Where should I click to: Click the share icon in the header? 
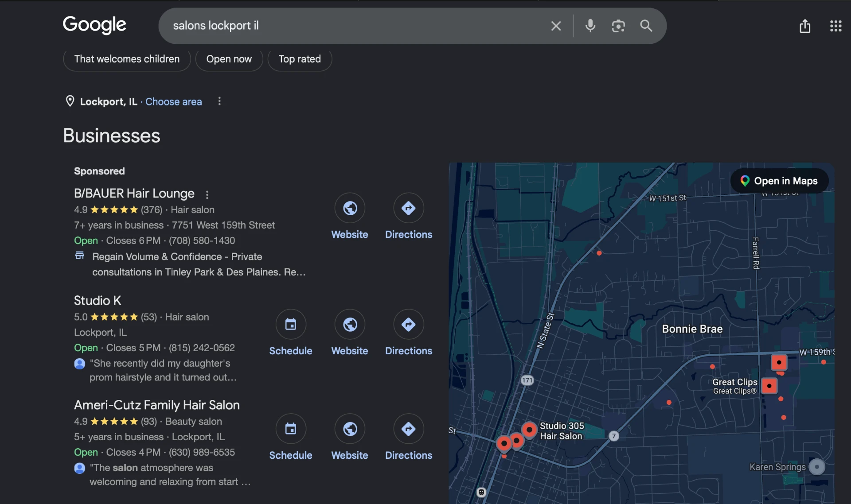[805, 26]
